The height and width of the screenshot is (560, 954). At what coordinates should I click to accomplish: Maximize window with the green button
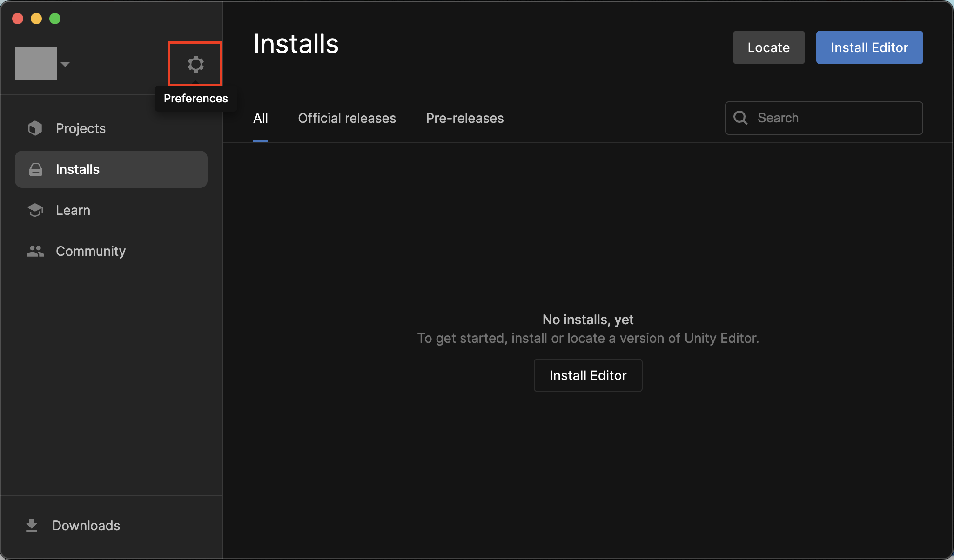pyautogui.click(x=55, y=19)
